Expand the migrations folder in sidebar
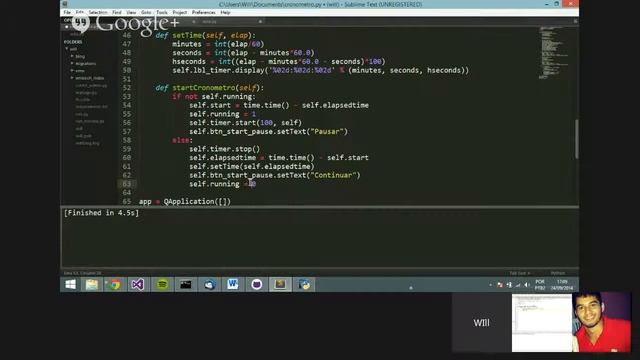 click(72, 64)
